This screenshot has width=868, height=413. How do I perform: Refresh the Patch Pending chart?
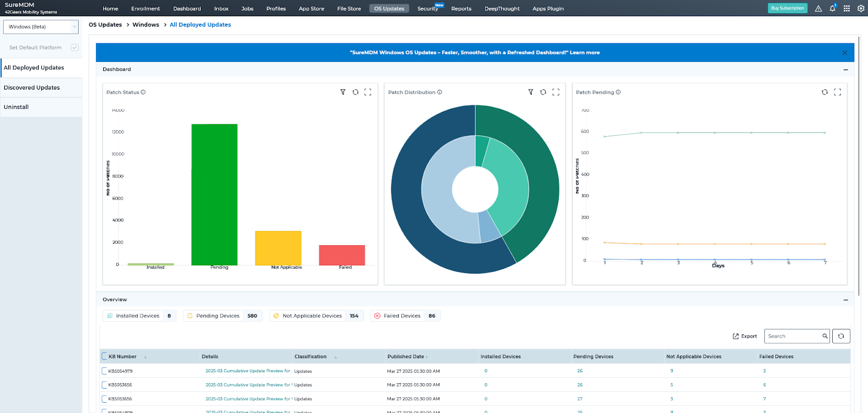[825, 92]
